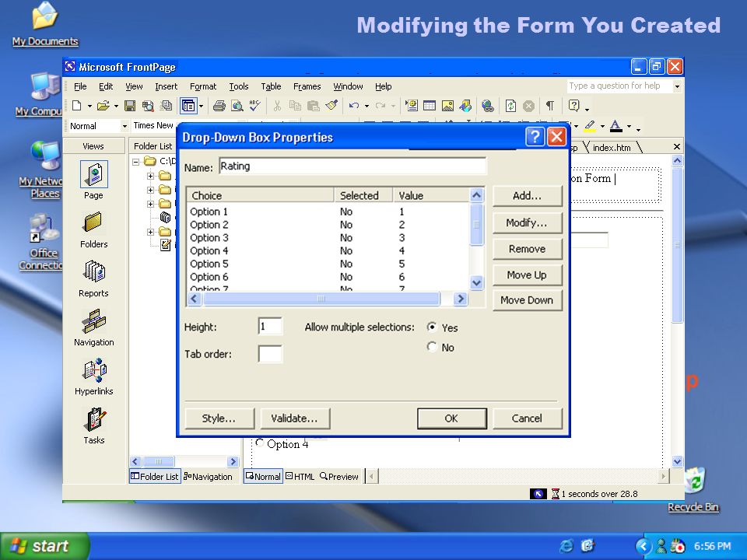Open the Frames menu
747x560 pixels.
click(307, 86)
